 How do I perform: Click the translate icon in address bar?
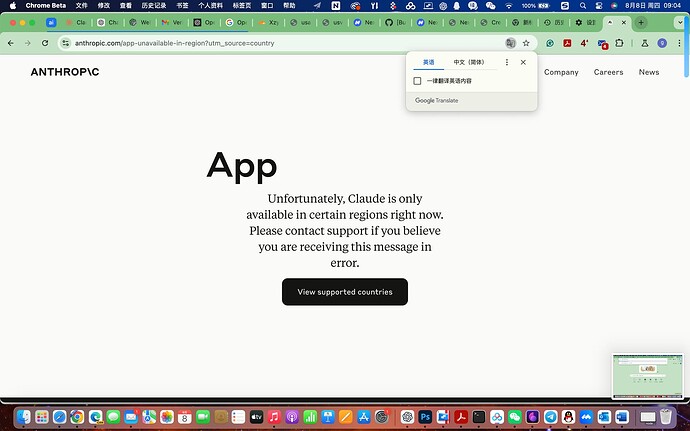click(x=510, y=43)
